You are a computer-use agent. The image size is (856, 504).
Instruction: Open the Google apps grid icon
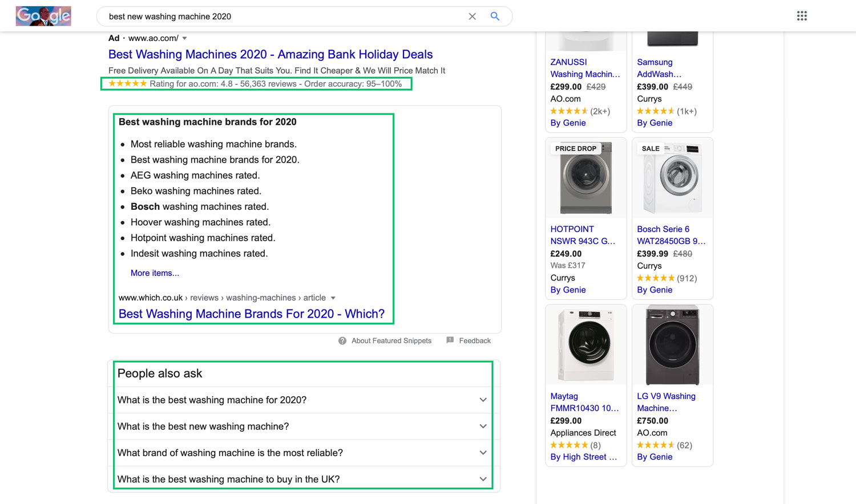802,16
